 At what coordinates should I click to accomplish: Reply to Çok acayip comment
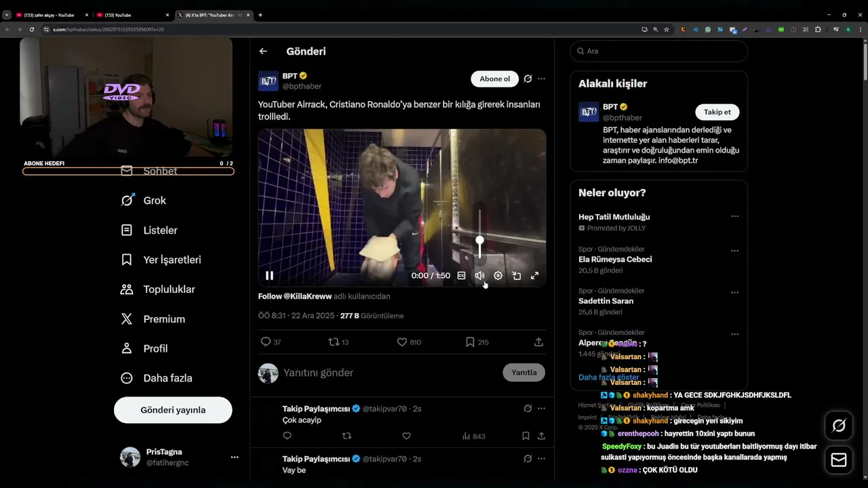(x=287, y=436)
